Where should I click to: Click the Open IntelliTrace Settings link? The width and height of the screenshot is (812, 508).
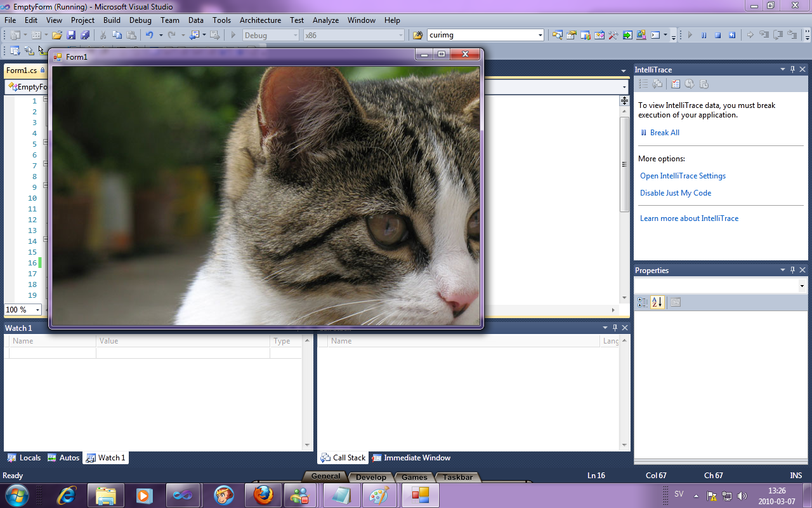click(683, 176)
